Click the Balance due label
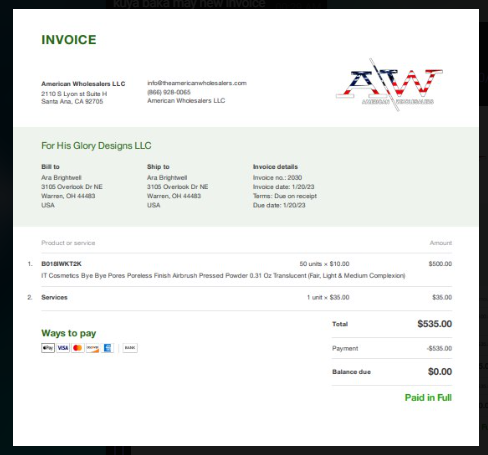 point(351,372)
